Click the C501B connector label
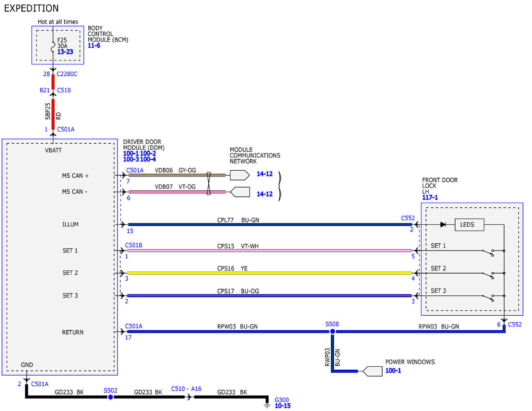The height and width of the screenshot is (411, 532). click(x=134, y=245)
